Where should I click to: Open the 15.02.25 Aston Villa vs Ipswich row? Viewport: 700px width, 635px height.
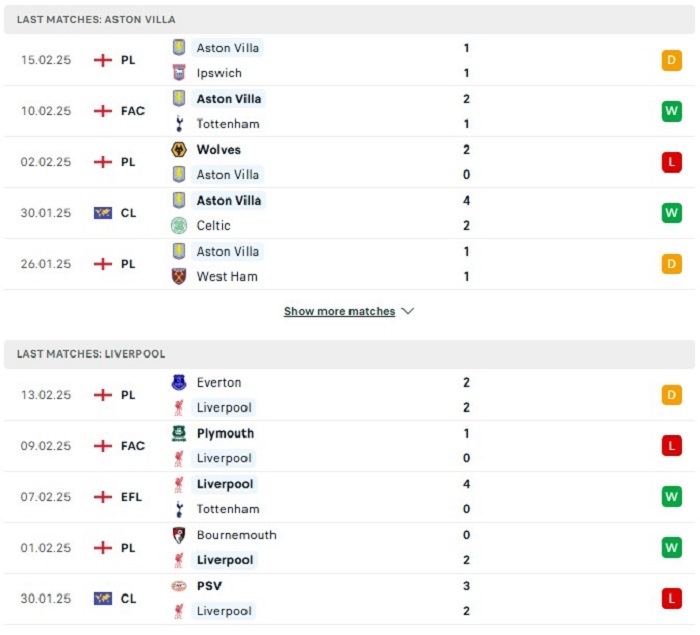(x=349, y=60)
